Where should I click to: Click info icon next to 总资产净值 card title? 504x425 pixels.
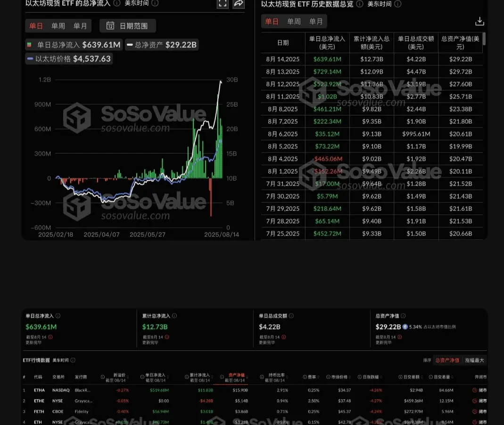tap(403, 316)
